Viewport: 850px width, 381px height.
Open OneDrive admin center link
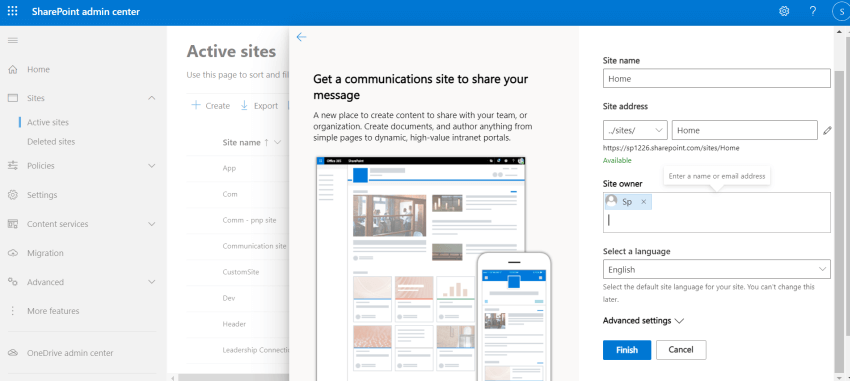point(70,353)
